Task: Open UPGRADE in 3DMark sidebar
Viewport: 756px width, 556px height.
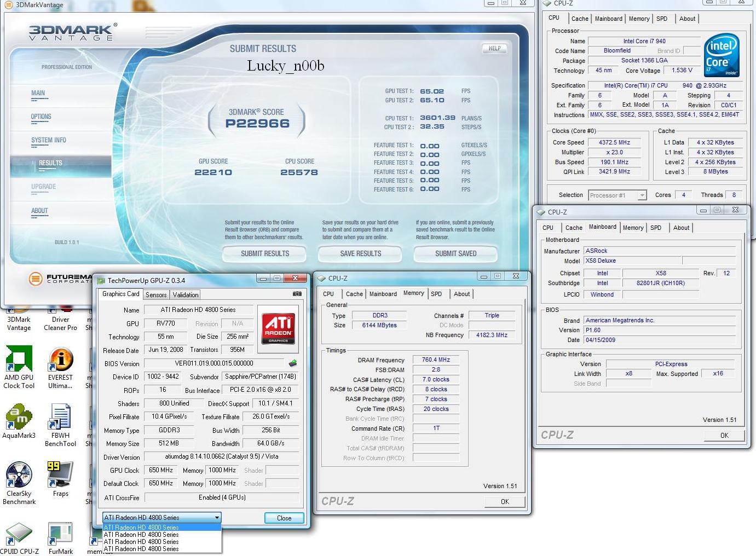Action: pos(44,187)
